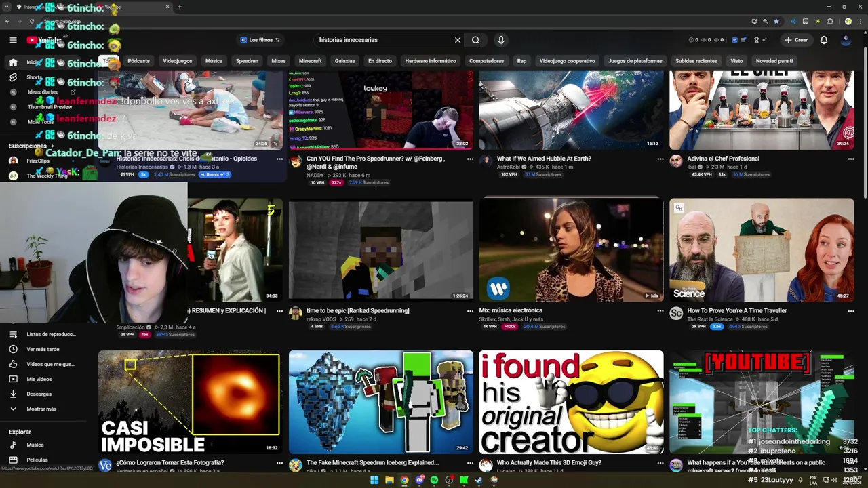Open Películas under Explorar
Image resolution: width=868 pixels, height=488 pixels.
[x=37, y=460]
